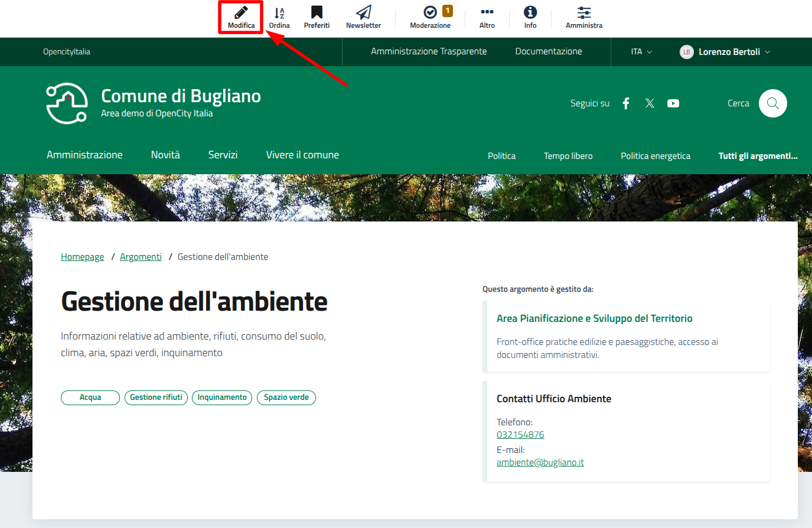
Task: Open the Facebook social icon
Action: point(626,103)
